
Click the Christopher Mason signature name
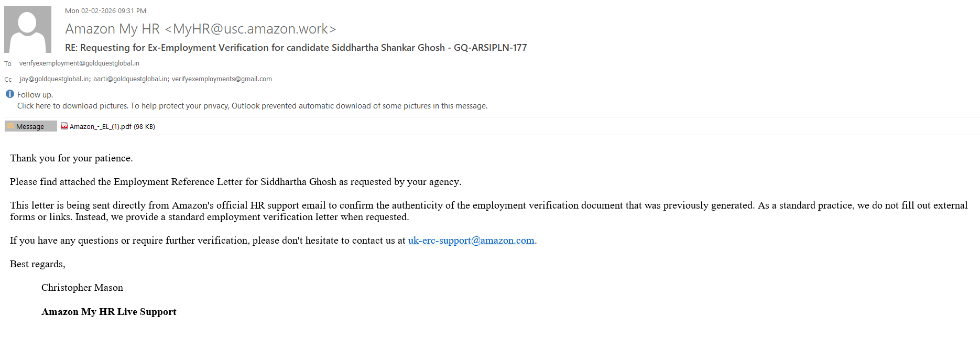[82, 288]
